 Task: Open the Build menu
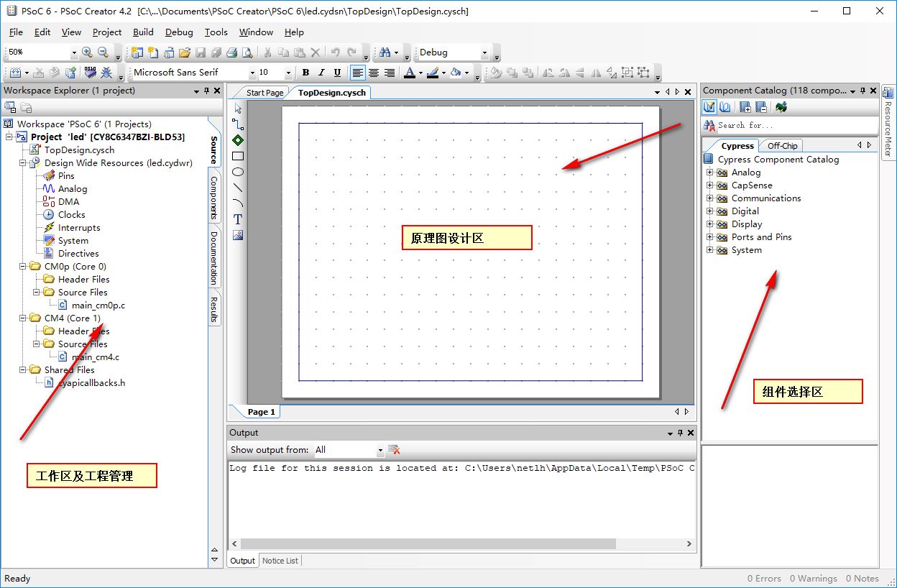[143, 32]
